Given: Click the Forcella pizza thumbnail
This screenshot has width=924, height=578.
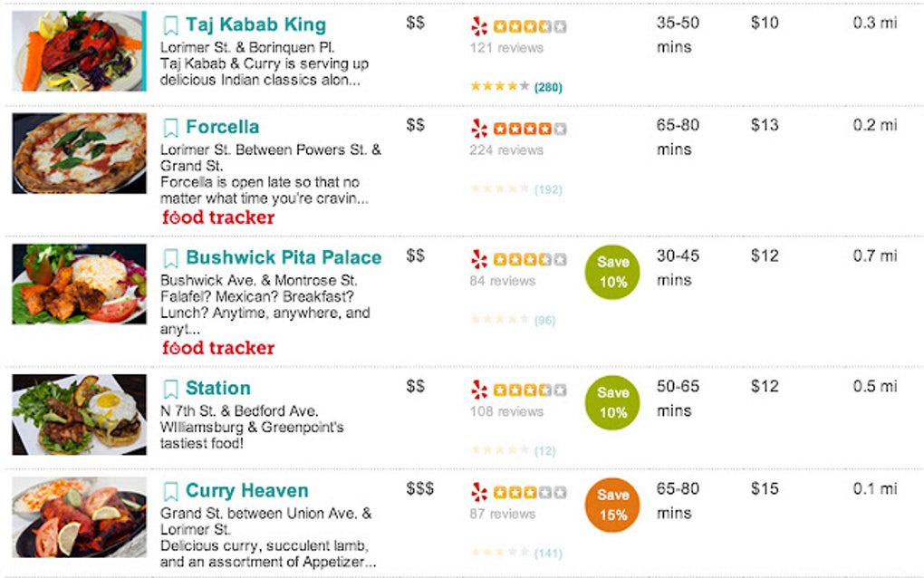Looking at the screenshot, I should point(79,153).
